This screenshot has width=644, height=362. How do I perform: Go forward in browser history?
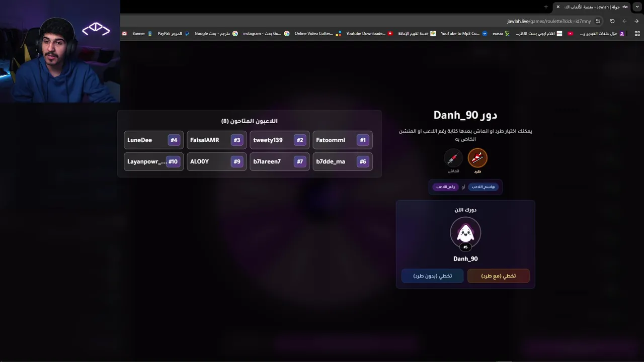[x=624, y=21]
